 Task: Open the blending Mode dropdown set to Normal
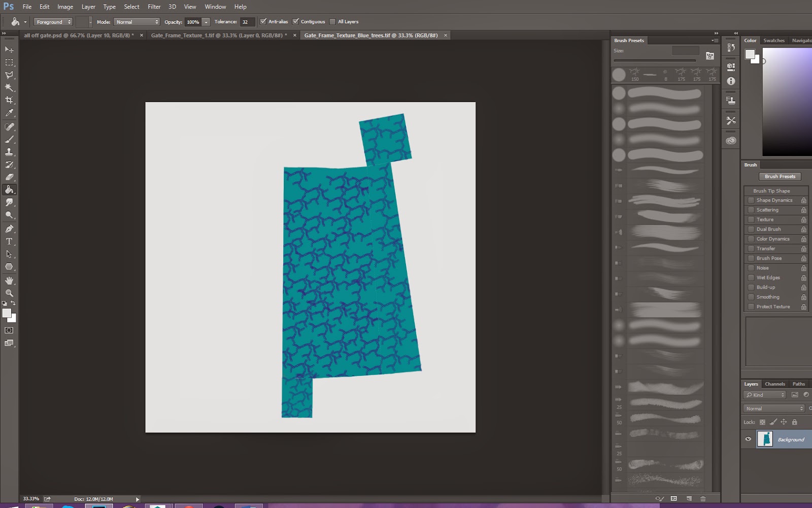point(137,22)
